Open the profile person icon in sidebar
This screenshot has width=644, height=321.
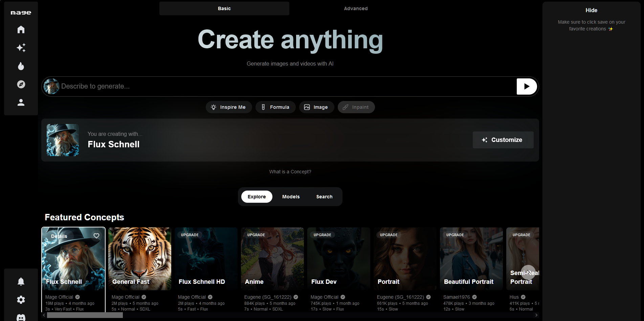pyautogui.click(x=21, y=102)
